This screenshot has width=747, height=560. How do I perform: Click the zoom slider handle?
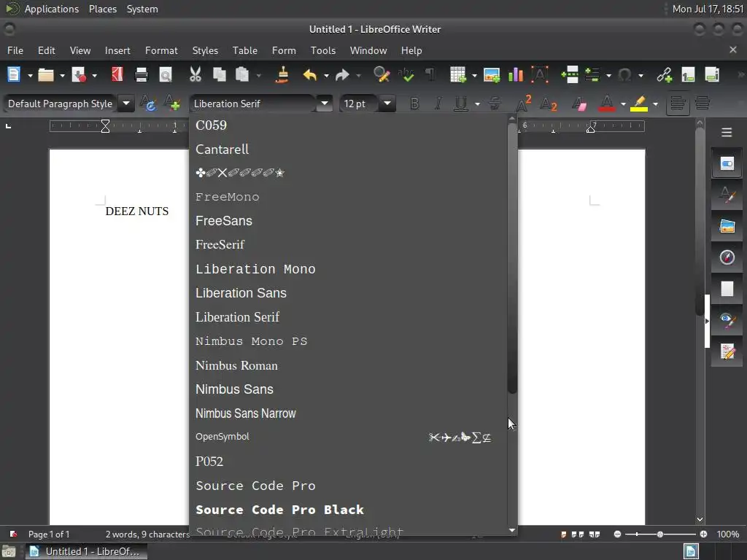click(659, 534)
